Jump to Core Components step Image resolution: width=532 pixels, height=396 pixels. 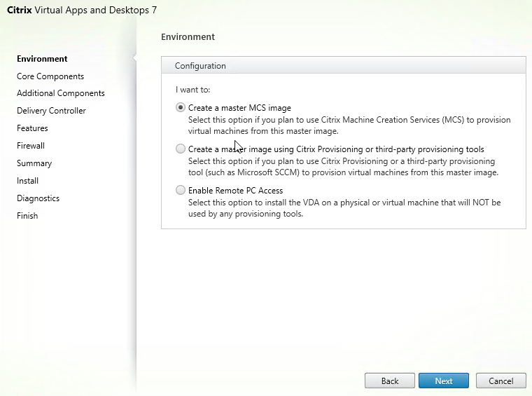click(x=50, y=76)
